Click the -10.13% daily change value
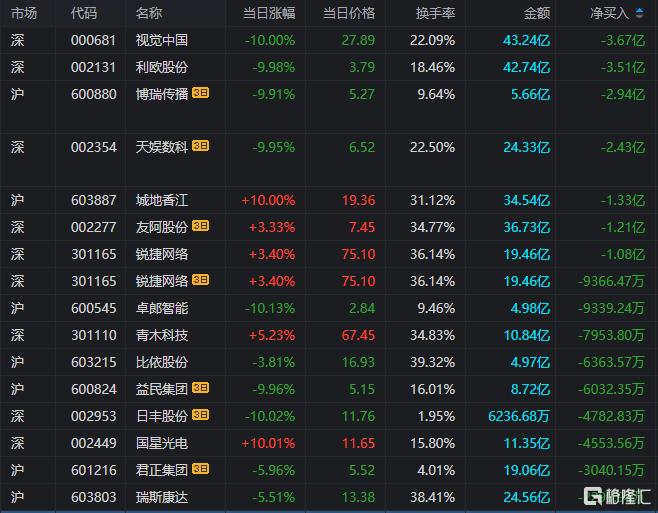The height and width of the screenshot is (513, 658). (x=270, y=308)
